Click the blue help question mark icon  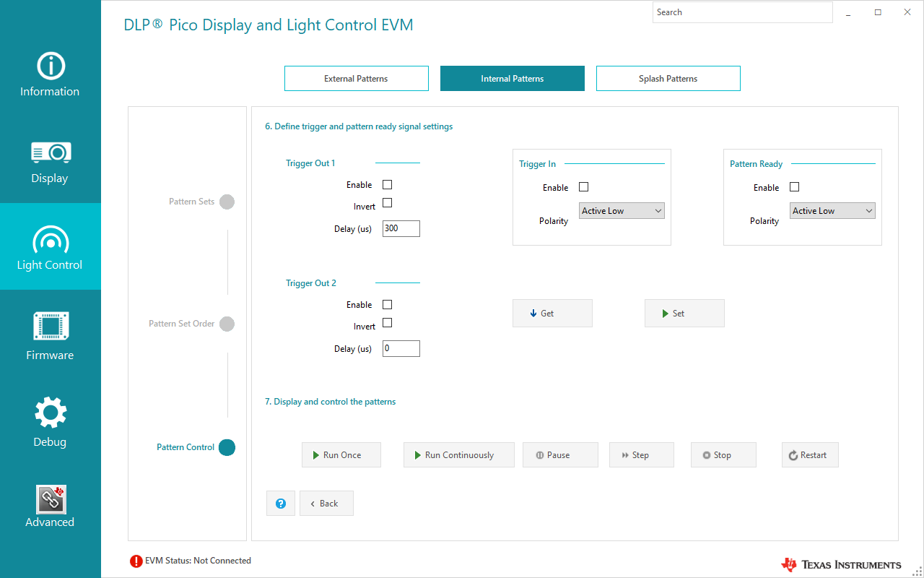tap(281, 504)
